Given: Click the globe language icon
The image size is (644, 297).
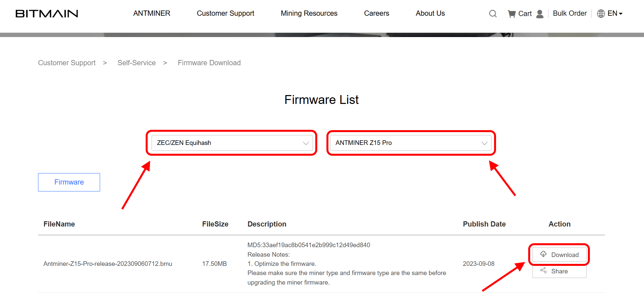Looking at the screenshot, I should pos(601,13).
